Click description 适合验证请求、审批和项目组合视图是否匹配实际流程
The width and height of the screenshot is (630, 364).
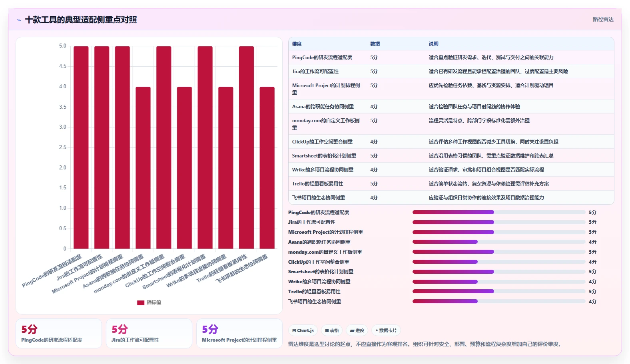[x=486, y=170]
